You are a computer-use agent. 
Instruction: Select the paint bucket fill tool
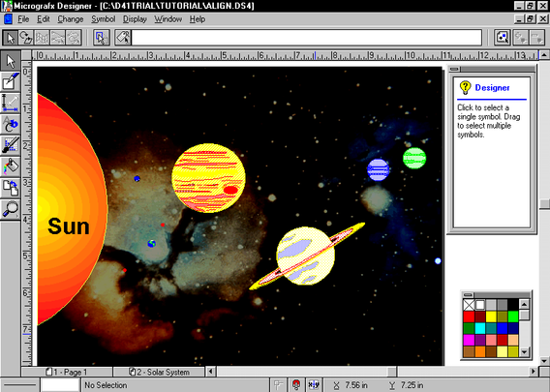[x=11, y=166]
